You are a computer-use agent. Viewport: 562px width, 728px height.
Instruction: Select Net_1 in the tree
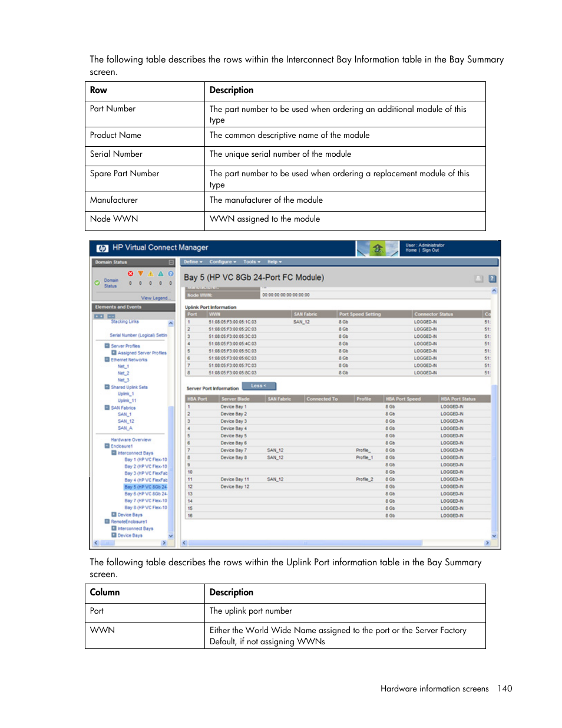click(x=123, y=367)
